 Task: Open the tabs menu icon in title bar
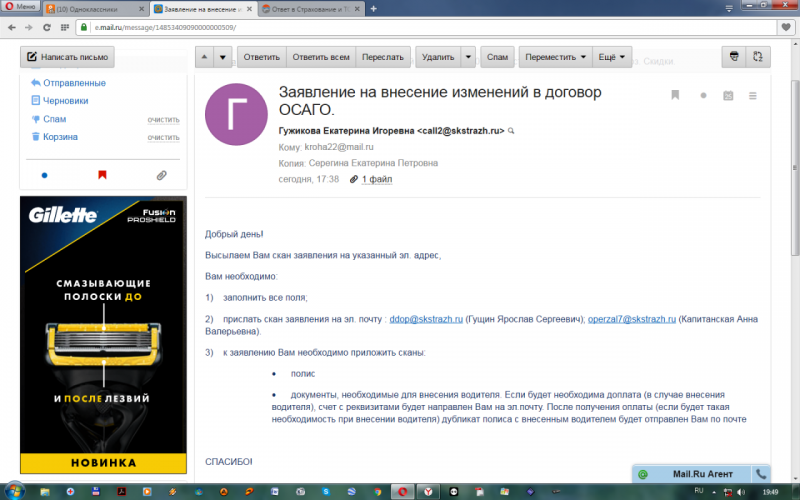729,8
